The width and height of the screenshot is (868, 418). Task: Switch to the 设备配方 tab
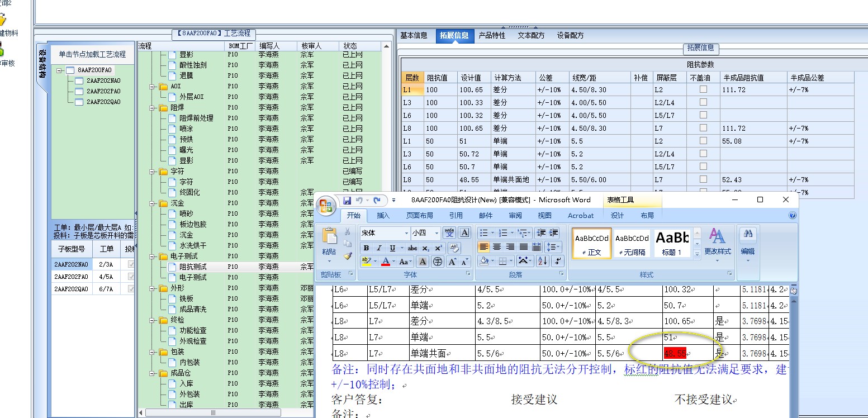tap(570, 35)
